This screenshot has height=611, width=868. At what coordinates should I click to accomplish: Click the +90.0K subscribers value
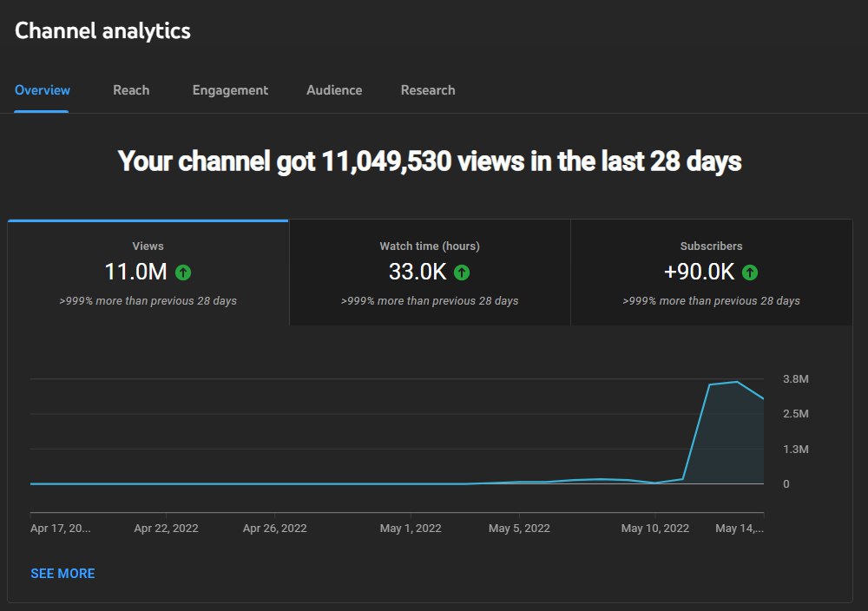coord(699,273)
